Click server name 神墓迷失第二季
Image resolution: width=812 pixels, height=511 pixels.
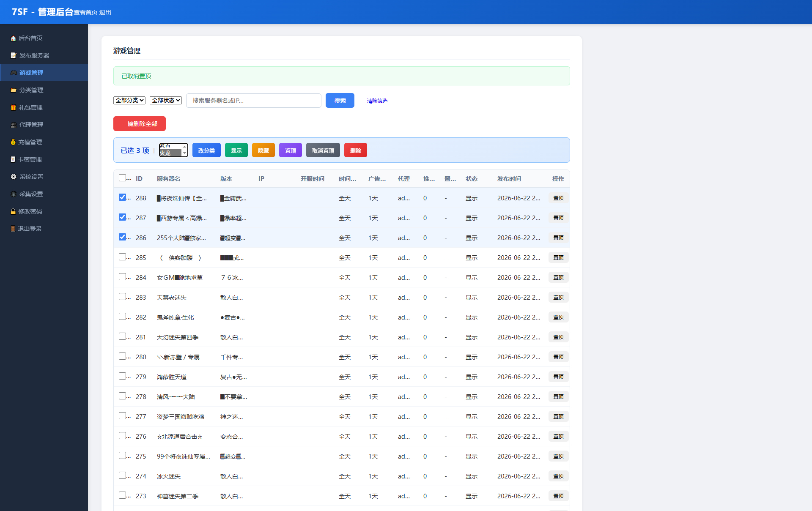(178, 496)
